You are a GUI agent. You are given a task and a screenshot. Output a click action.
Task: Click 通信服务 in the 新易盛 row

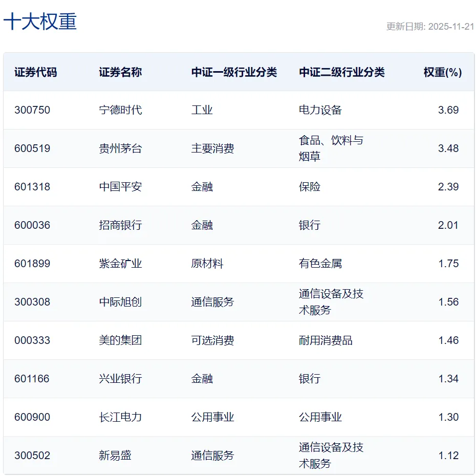click(212, 456)
